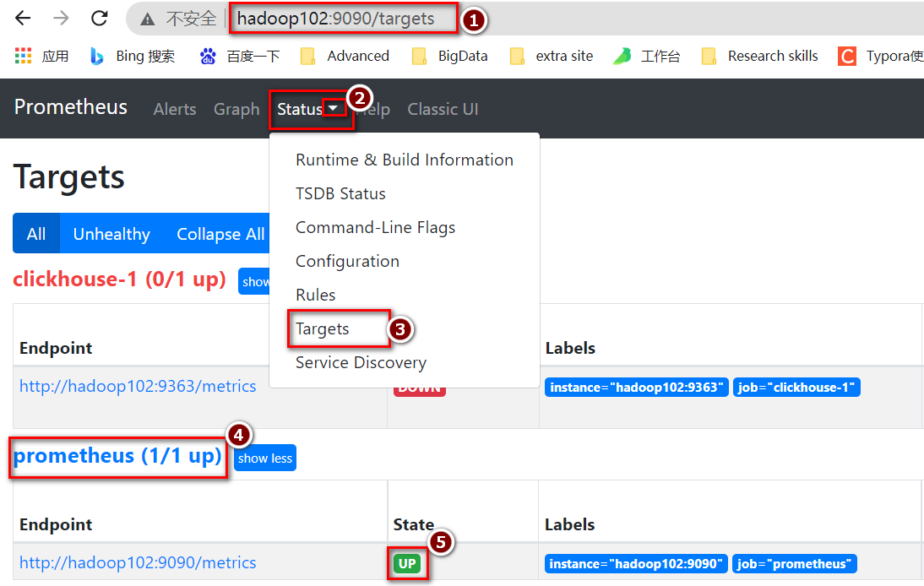Open the 工作台 bookmark

(x=646, y=56)
